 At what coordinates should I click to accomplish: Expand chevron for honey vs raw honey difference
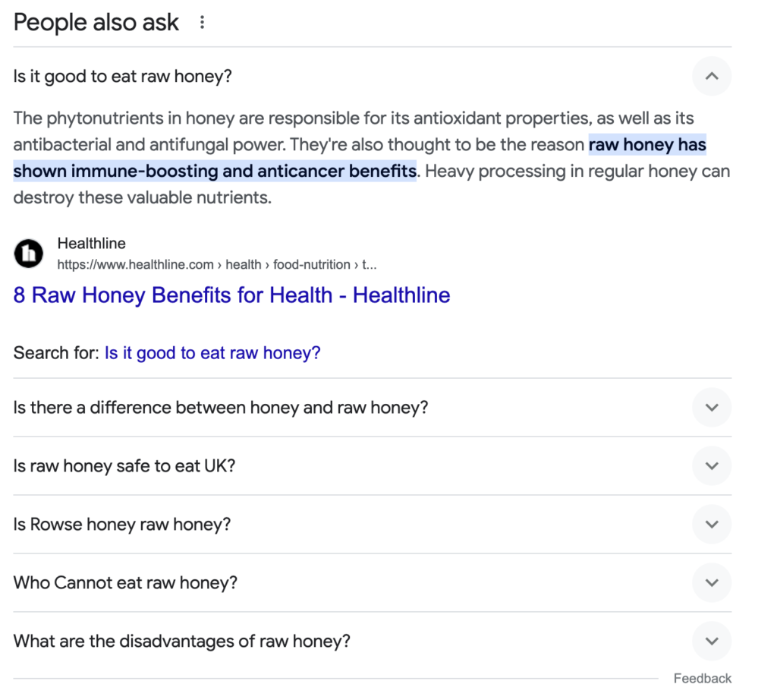712,408
